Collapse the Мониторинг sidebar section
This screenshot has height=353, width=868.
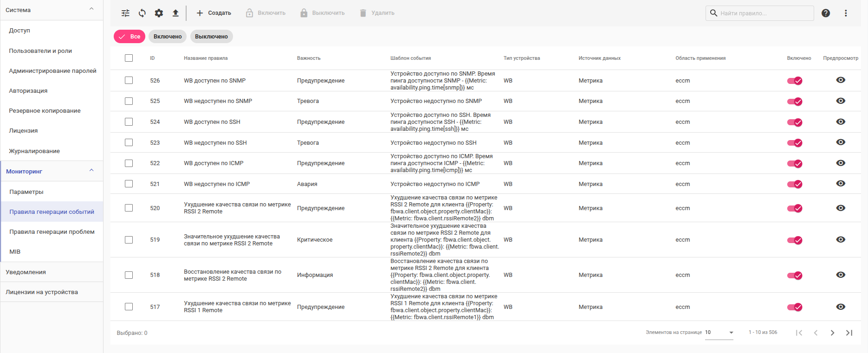pos(91,171)
